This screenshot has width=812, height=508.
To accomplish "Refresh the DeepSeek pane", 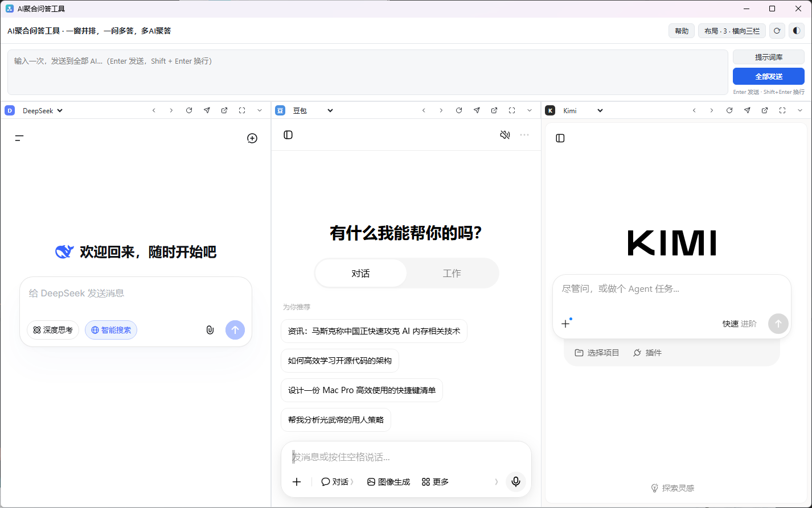I will coord(189,110).
